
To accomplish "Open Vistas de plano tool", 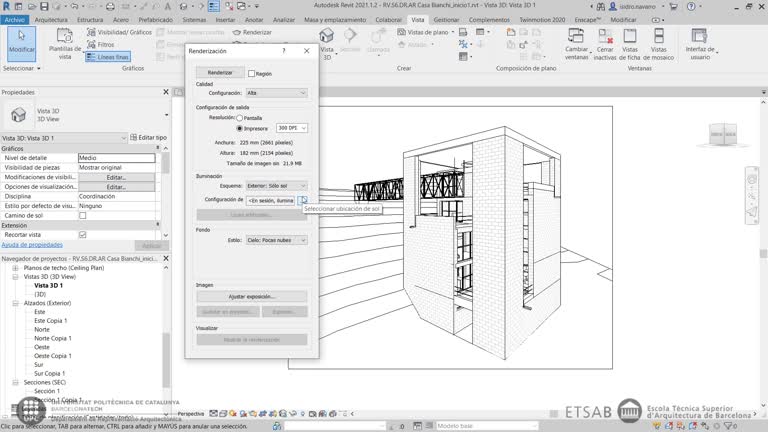I will point(424,32).
